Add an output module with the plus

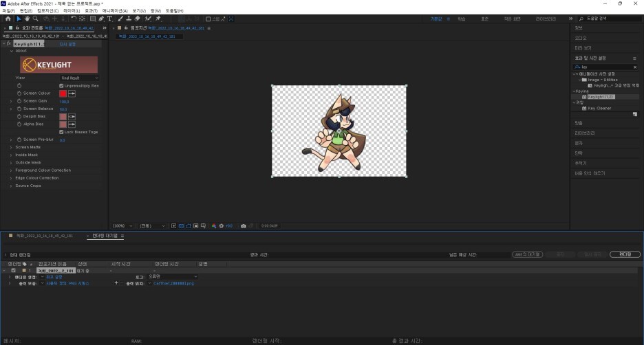click(116, 283)
